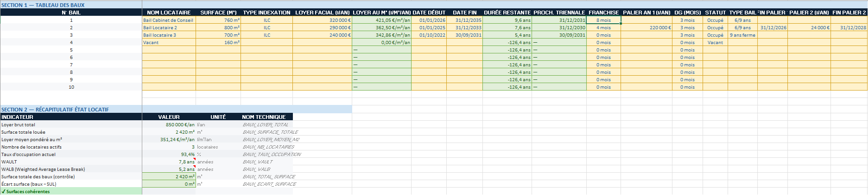This screenshot has height=195, width=868.
Task: Select the 800 m² surface cell
Action: pos(218,27)
